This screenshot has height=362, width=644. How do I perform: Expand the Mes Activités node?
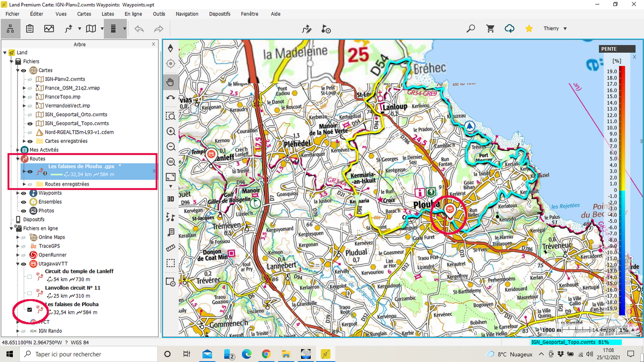tap(18, 150)
